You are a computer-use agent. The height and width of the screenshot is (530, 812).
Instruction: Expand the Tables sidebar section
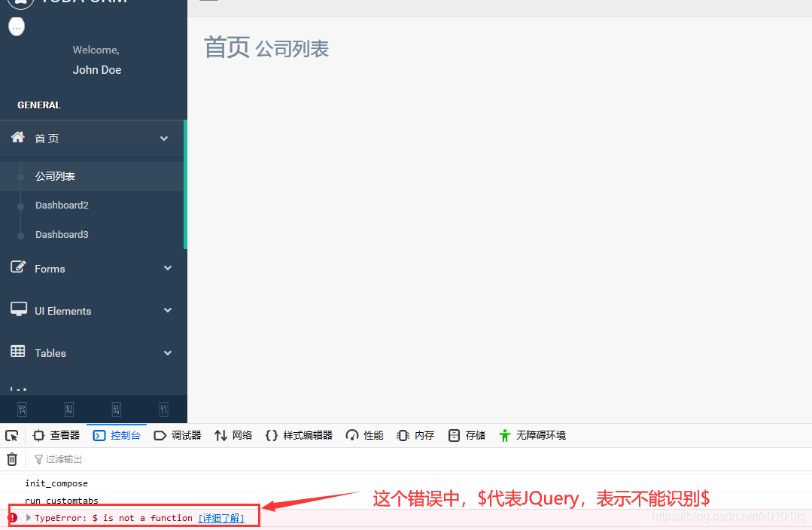click(x=167, y=352)
